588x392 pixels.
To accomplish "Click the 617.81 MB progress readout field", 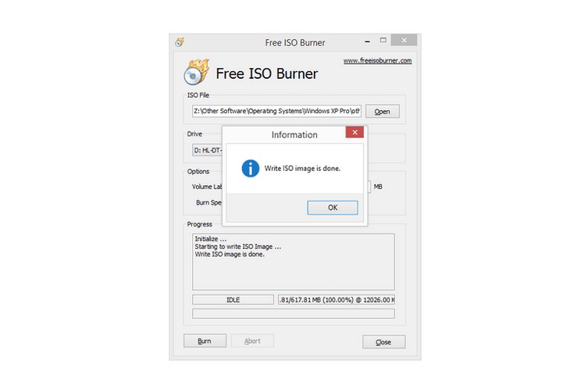I will tap(336, 299).
